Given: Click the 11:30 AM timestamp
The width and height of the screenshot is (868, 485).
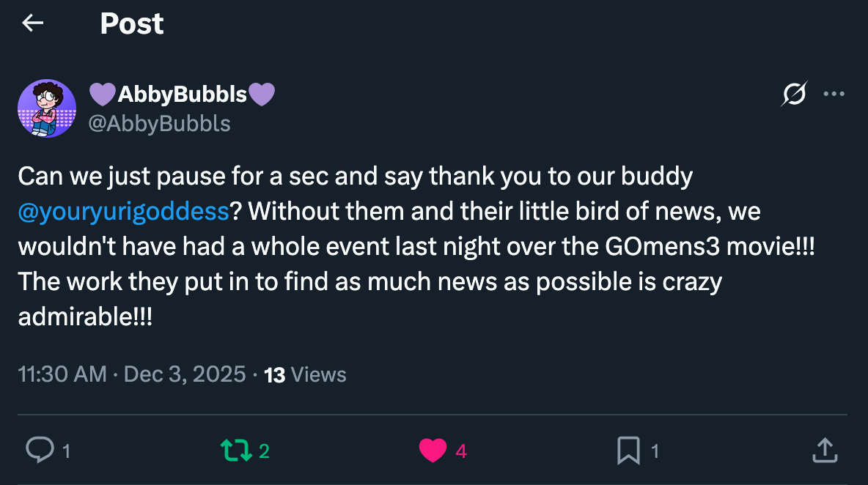Looking at the screenshot, I should [x=62, y=374].
